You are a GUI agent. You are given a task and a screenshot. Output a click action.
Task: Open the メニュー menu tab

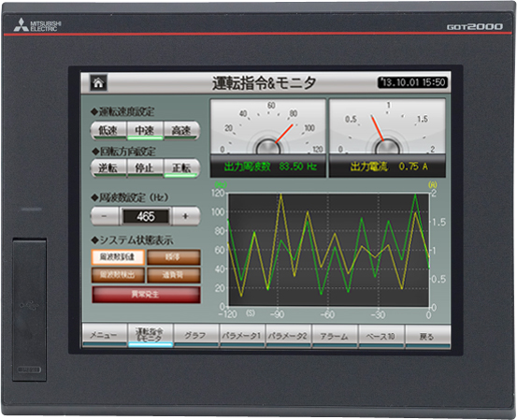105,336
